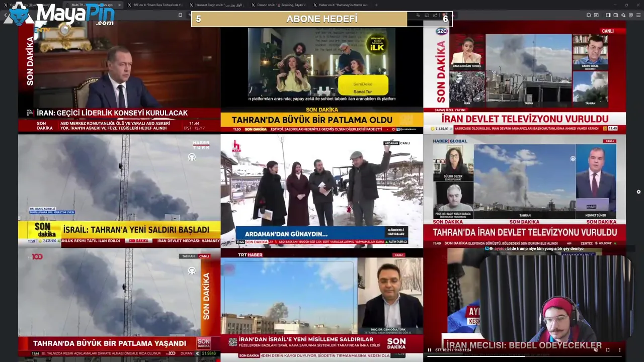This screenshot has height=362, width=644.
Task: Open the player's three-dot more options menu
Action: (620, 350)
